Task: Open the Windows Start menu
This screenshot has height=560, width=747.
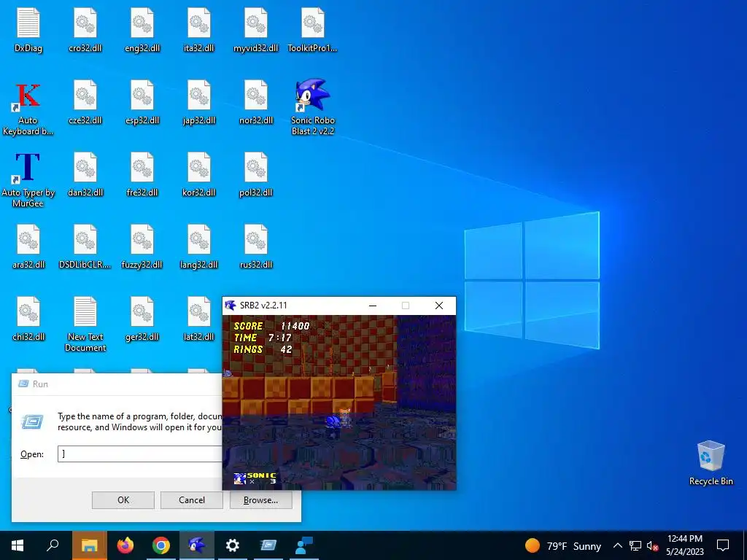Action: coord(18,545)
